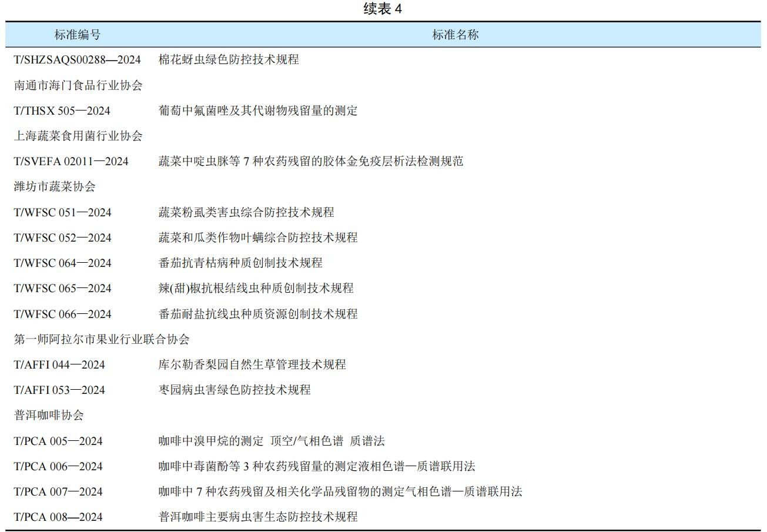Select 咖啡中溴甲烷的测定 顶空/气相色谱 质谱法
Viewport: 767px width, 532px height.
[272, 441]
